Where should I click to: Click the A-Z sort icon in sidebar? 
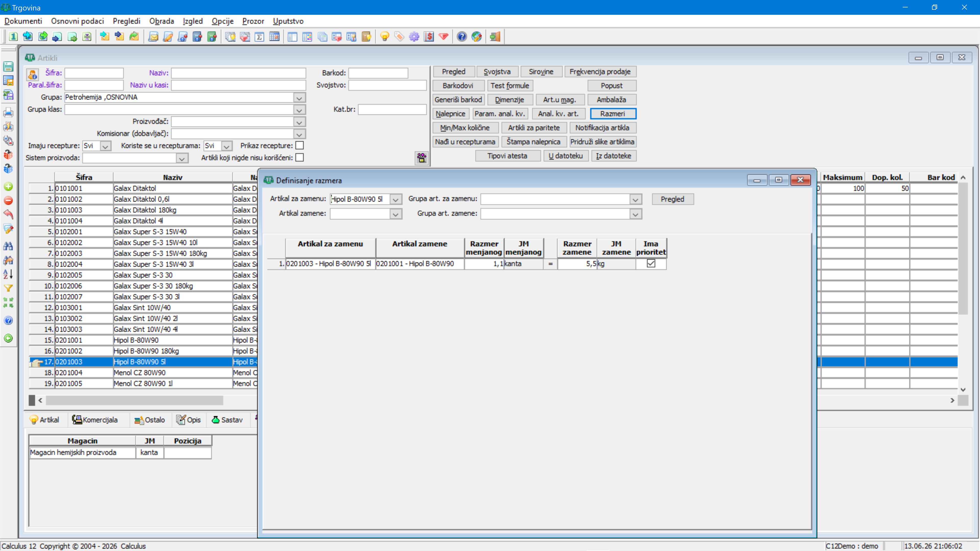coord(8,274)
